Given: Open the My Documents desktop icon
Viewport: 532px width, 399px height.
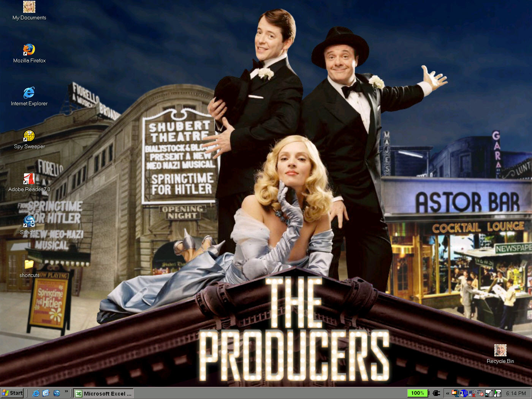Looking at the screenshot, I should pos(29,7).
